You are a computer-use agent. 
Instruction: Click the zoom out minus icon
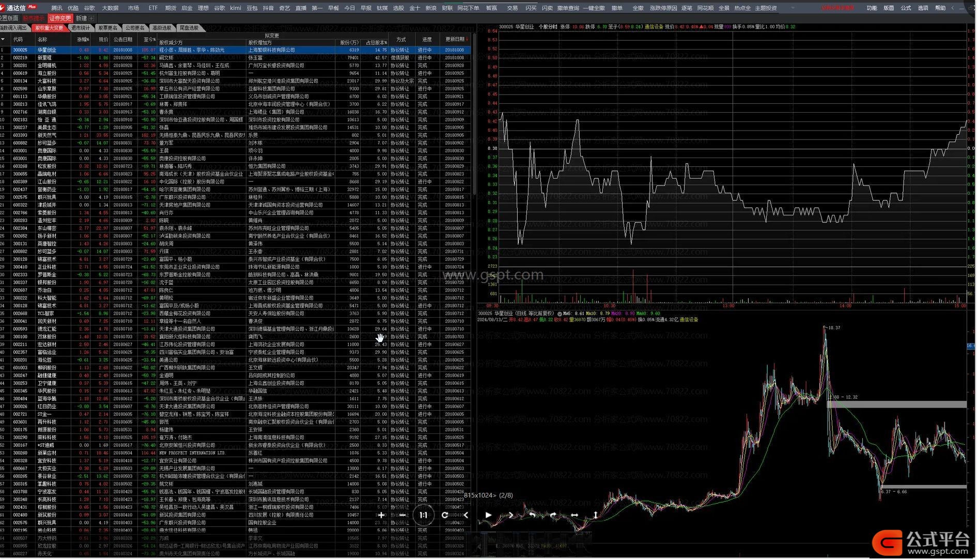[402, 515]
